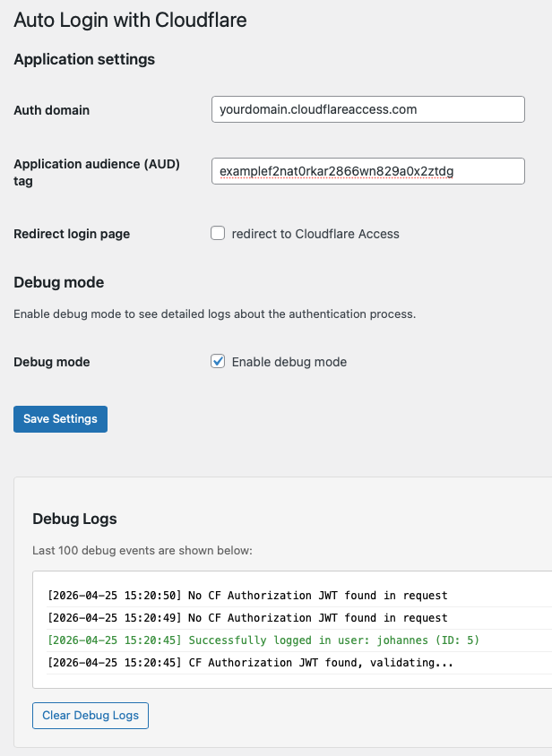552x756 pixels.
Task: Select the 'CF Authorization JWT found, validating...' log line
Action: pos(250,663)
